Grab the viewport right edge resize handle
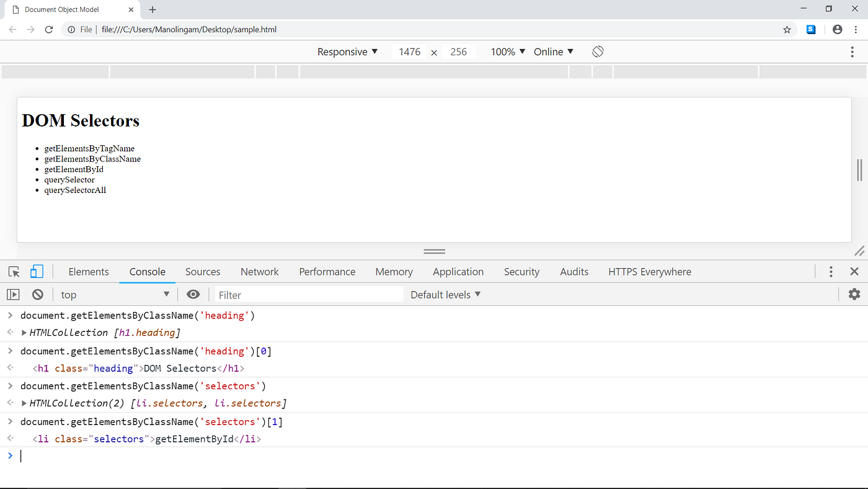 [x=859, y=169]
